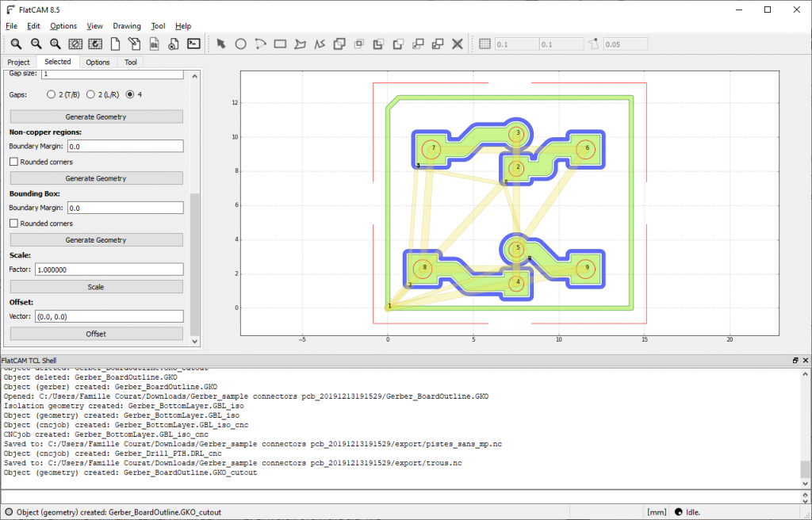
Task: Click the Zoom Out toolbar icon
Action: click(36, 44)
